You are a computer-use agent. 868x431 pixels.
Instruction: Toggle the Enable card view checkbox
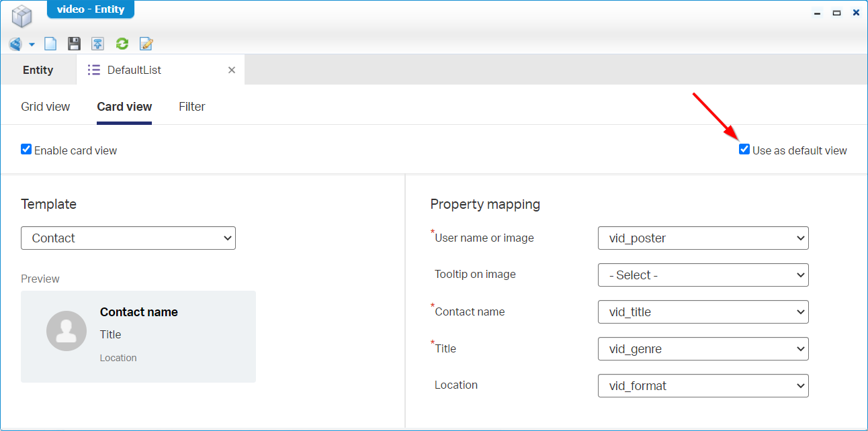26,150
